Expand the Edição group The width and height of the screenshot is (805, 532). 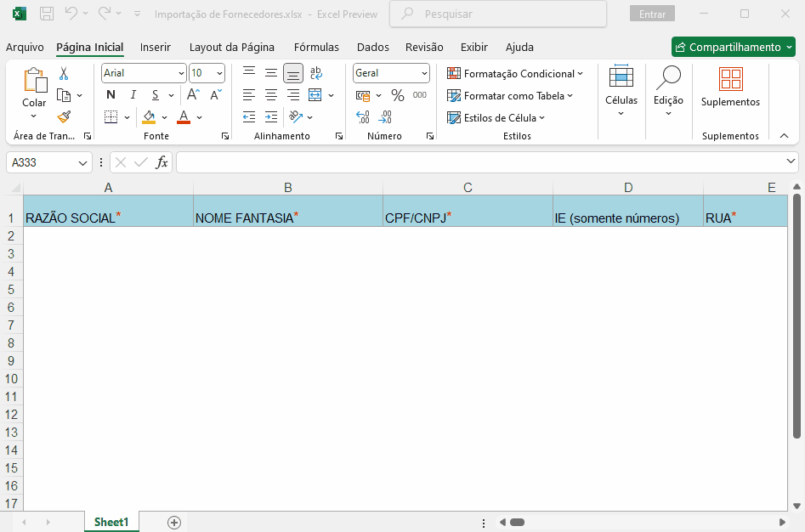668,91
